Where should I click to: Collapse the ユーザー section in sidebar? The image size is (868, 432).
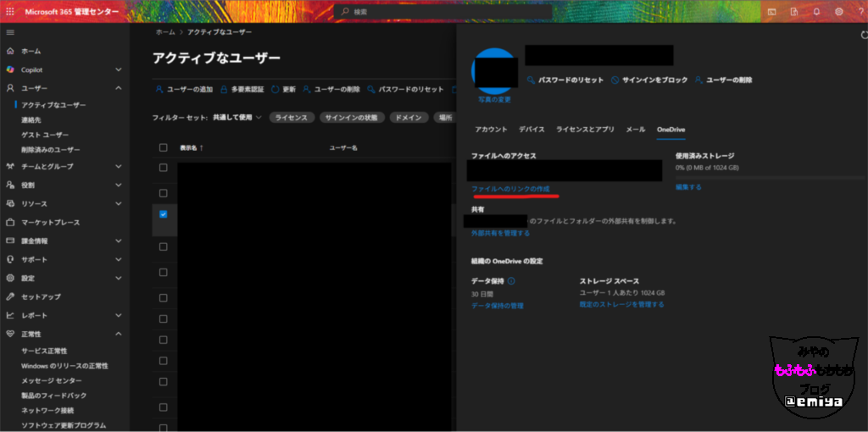coord(118,88)
